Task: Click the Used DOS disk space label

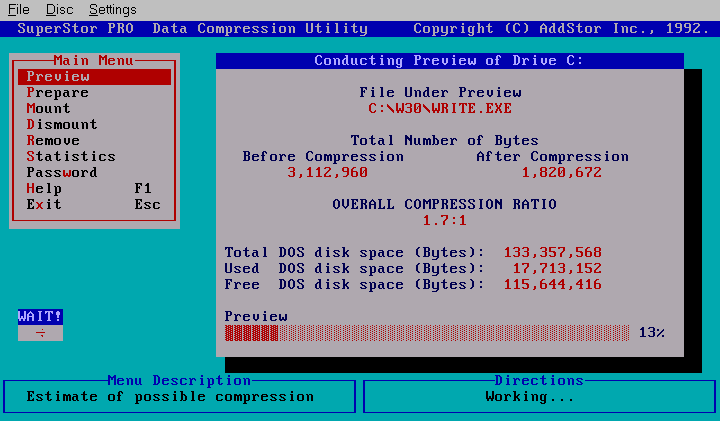Action: click(354, 269)
